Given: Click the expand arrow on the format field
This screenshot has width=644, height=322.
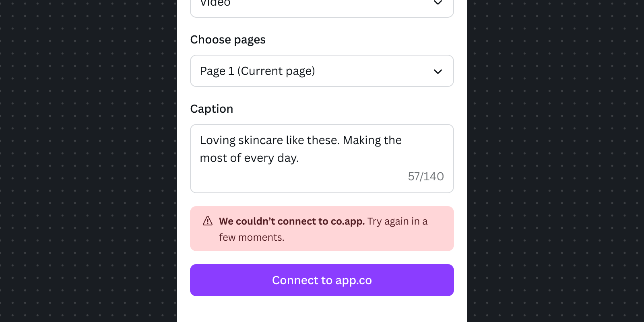Looking at the screenshot, I should click(438, 3).
